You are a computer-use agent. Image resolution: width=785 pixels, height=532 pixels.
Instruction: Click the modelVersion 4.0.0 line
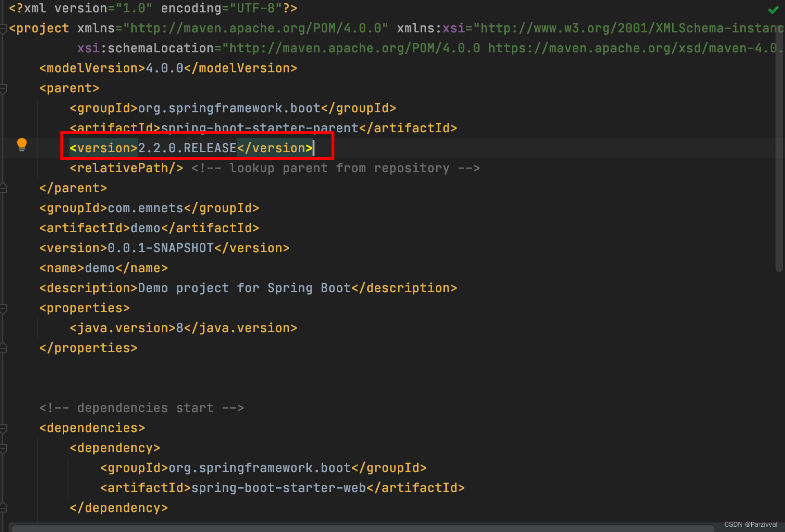pos(168,68)
